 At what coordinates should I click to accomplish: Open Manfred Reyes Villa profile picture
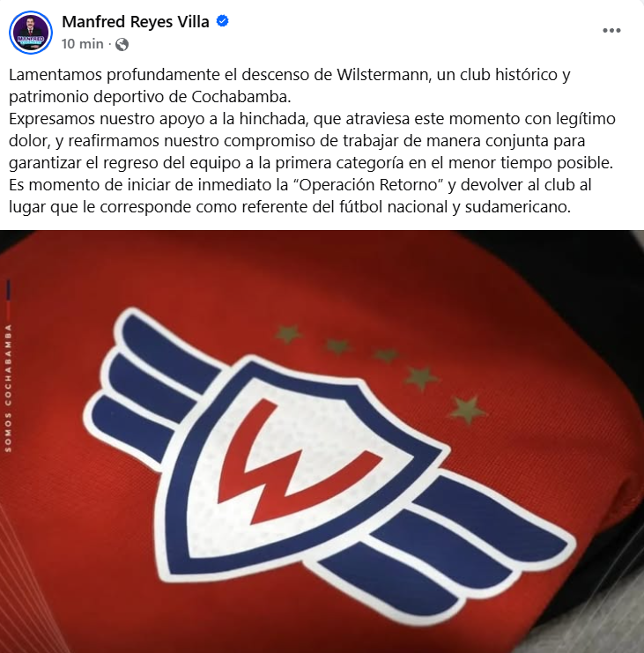(x=30, y=33)
